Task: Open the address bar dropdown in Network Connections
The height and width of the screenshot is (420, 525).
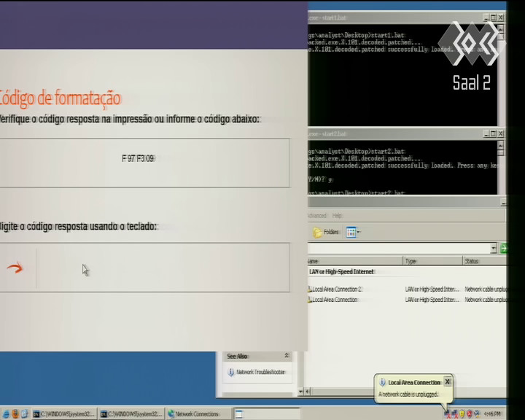Action: click(x=493, y=248)
